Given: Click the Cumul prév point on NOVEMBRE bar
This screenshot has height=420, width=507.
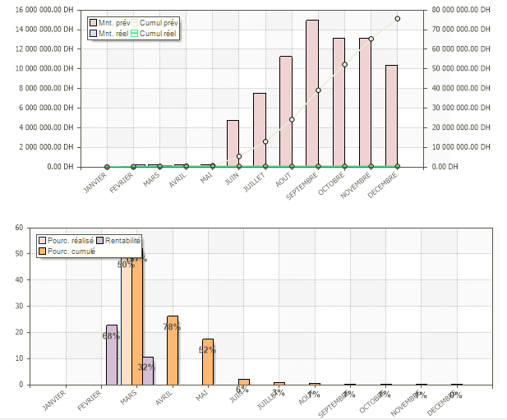Looking at the screenshot, I should pyautogui.click(x=371, y=39).
